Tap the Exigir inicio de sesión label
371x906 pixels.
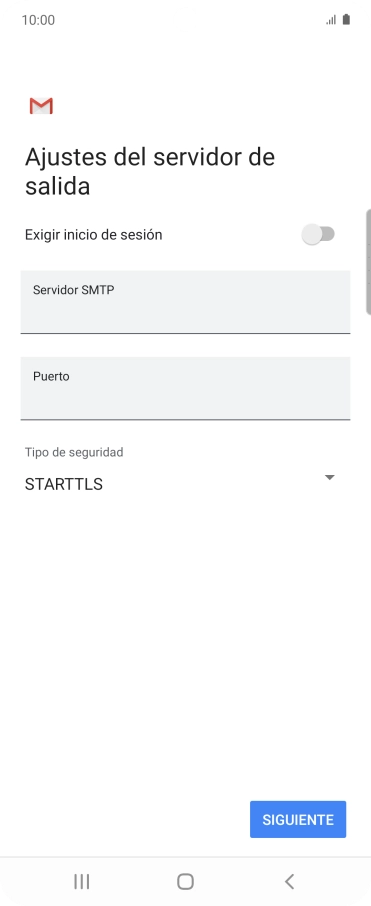[x=94, y=235]
